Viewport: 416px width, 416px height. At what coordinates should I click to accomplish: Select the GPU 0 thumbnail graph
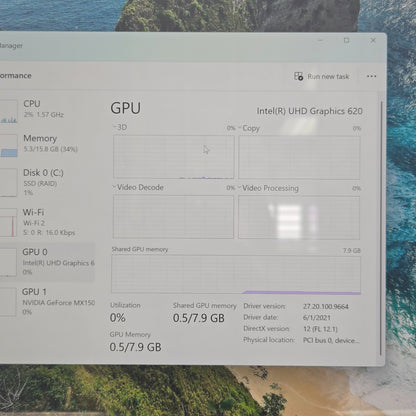tap(8, 263)
